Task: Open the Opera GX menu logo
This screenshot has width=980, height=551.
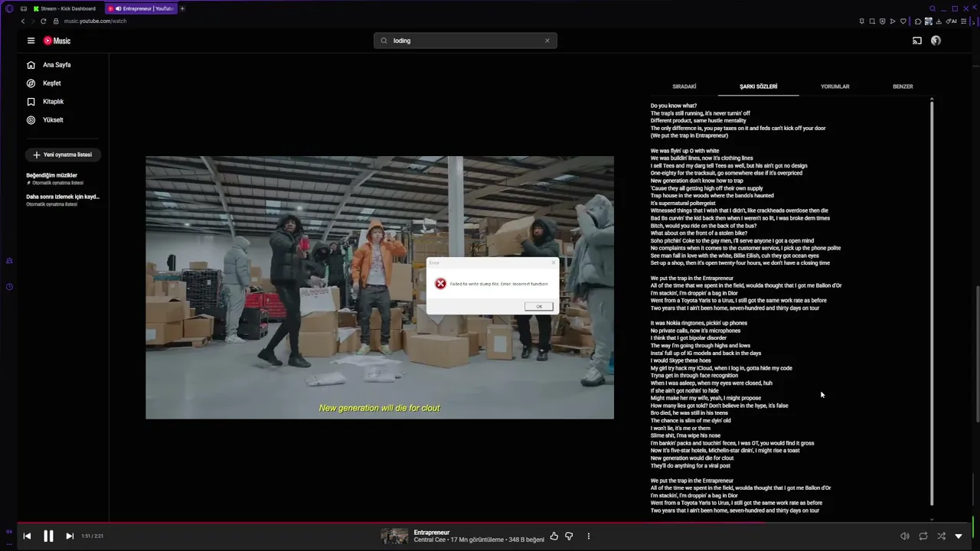Action: pos(9,8)
